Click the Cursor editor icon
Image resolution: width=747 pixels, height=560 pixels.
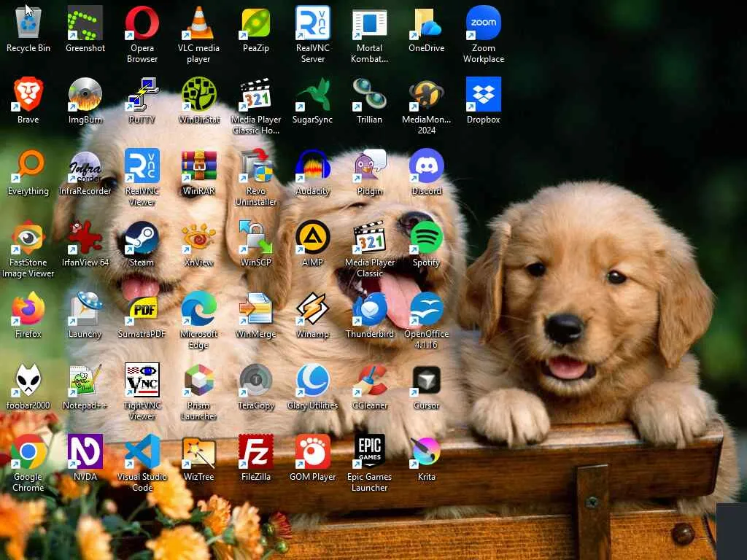coord(426,379)
